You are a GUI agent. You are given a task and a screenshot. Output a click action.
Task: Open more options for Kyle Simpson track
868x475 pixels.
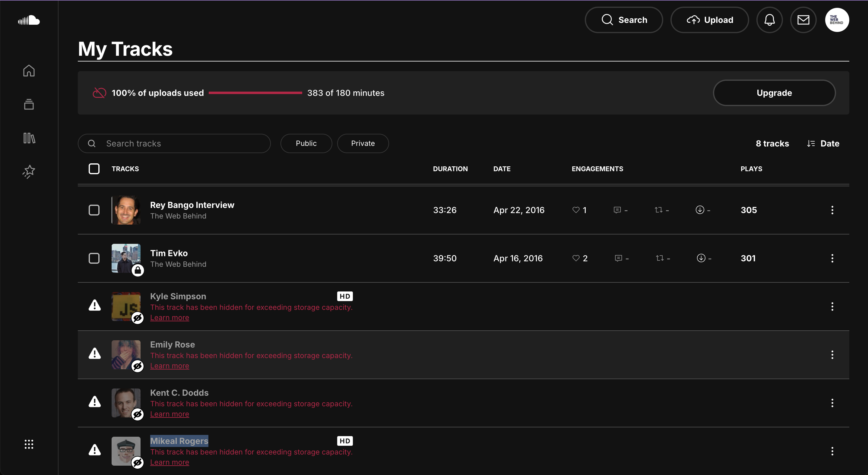tap(832, 307)
